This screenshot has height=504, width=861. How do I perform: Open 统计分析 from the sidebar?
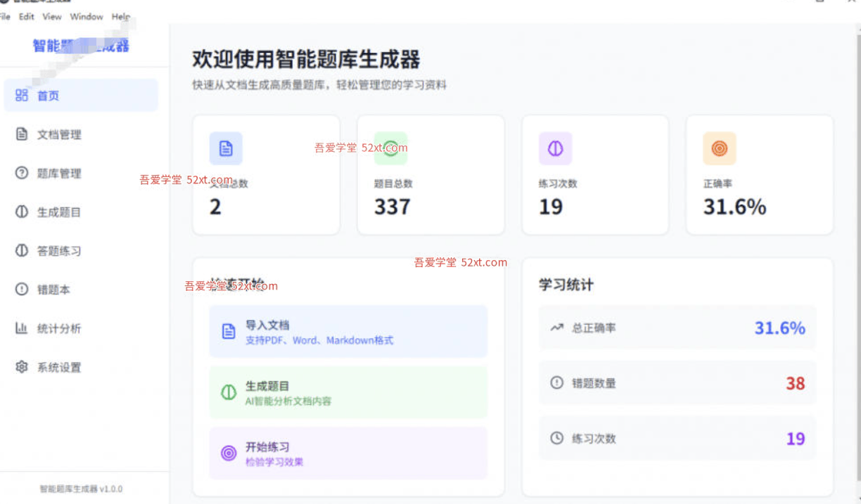pos(81,328)
